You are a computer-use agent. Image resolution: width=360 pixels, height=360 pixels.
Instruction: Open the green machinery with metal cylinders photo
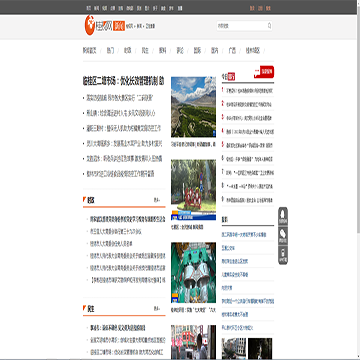(x=193, y=272)
